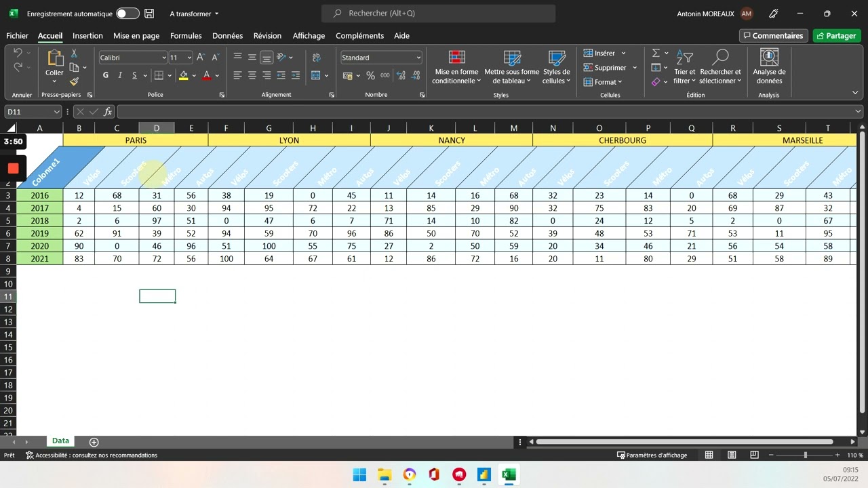Toggle Top align vertical alignment
Screen dimensions: 868x488
[237, 58]
